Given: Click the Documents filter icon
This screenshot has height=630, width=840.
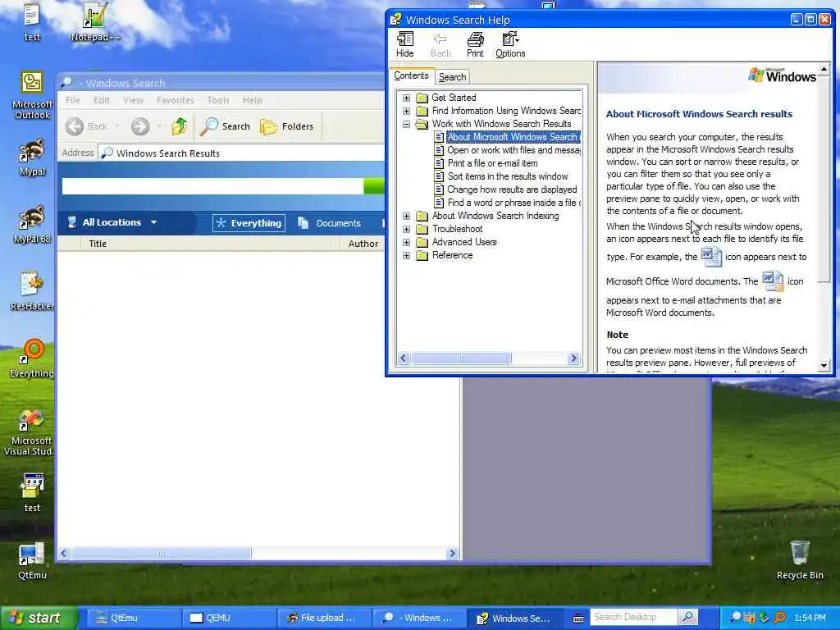Looking at the screenshot, I should point(304,223).
